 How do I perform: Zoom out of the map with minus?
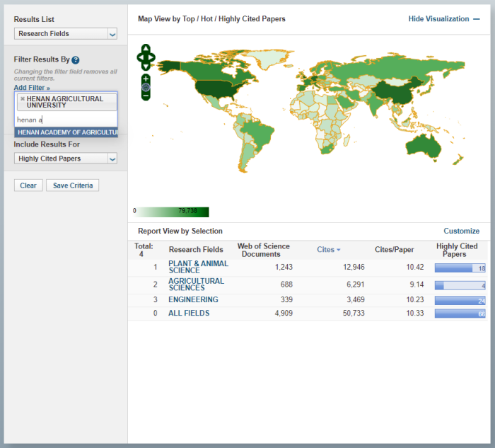tap(146, 96)
